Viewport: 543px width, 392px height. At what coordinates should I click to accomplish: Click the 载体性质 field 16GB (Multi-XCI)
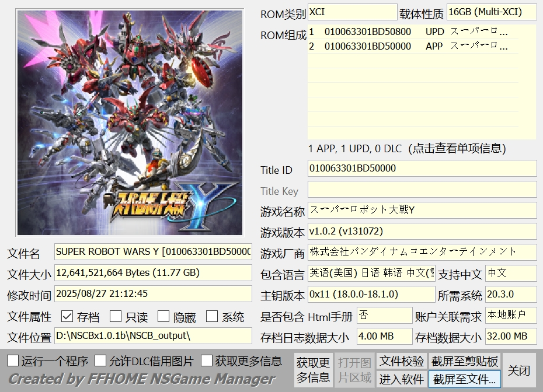tap(492, 12)
